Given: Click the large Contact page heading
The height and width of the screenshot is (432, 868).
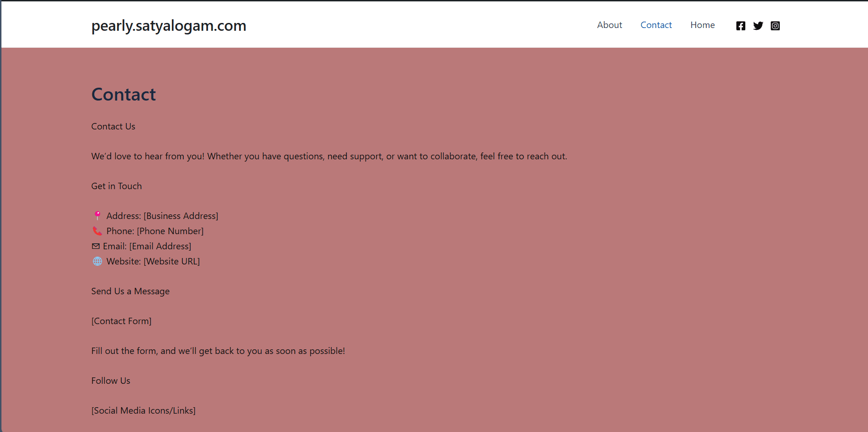Looking at the screenshot, I should (x=124, y=95).
